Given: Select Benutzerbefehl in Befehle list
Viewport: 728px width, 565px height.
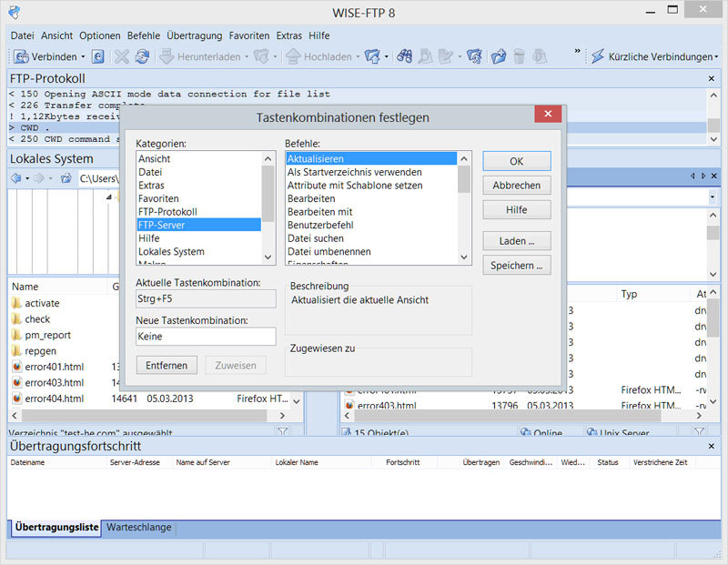Looking at the screenshot, I should click(x=371, y=225).
